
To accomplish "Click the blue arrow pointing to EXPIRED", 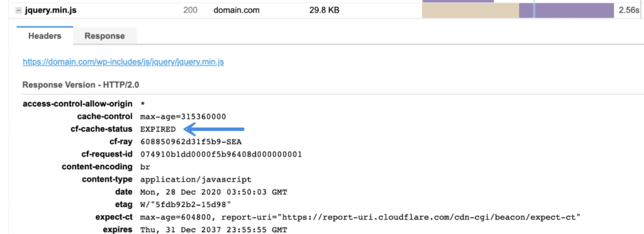I will (x=214, y=130).
